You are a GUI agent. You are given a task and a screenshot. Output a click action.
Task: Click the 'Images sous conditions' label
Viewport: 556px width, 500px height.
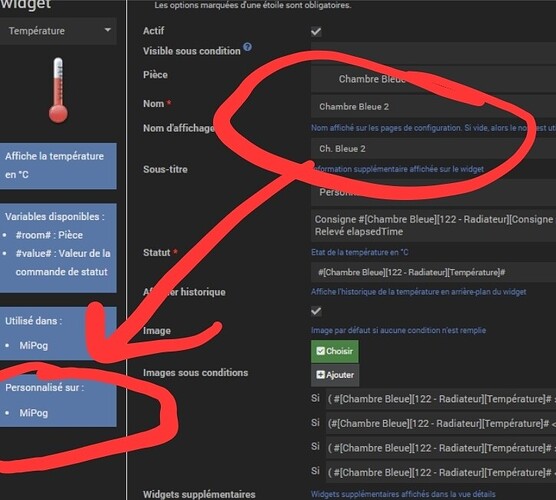195,373
